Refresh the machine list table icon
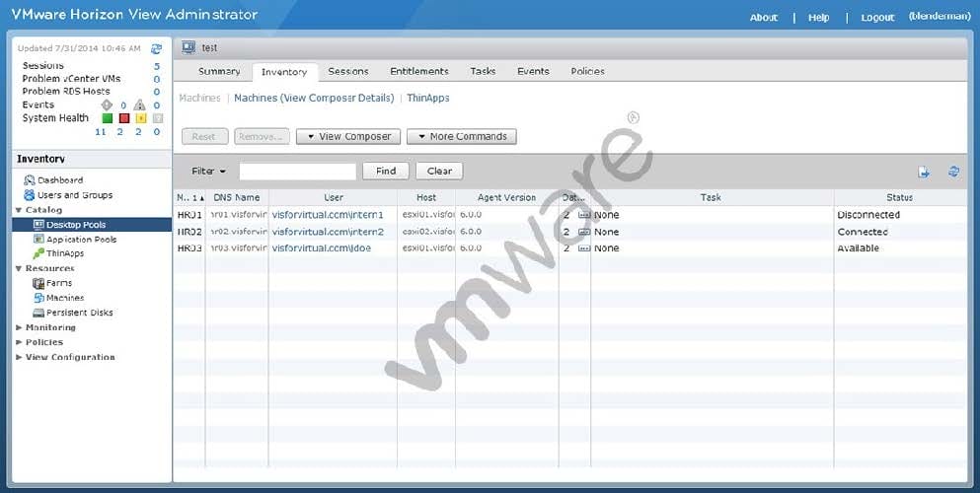This screenshot has width=980, height=493. (x=953, y=171)
